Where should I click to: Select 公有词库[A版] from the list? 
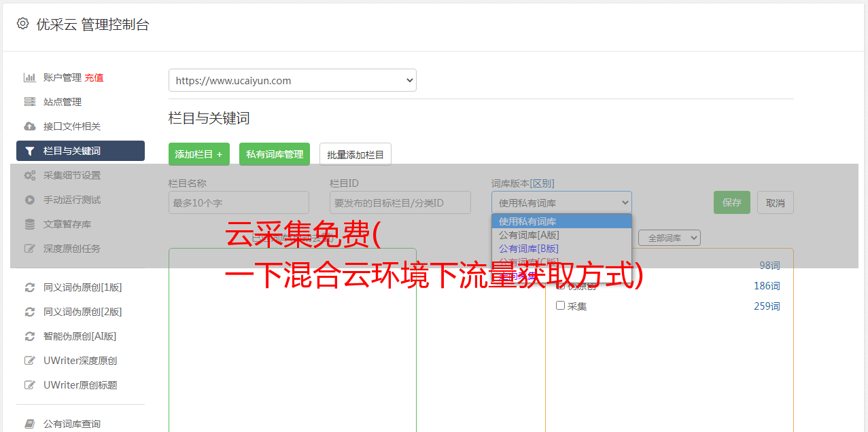pyautogui.click(x=561, y=235)
